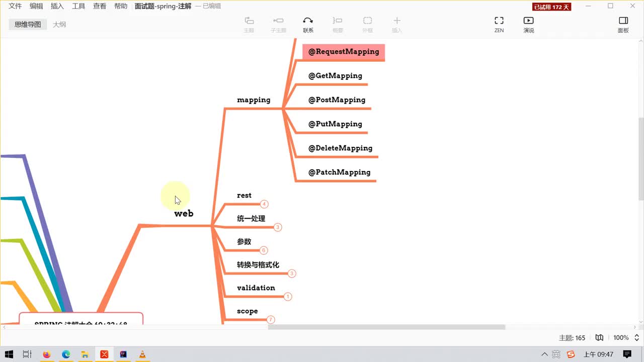Click the 概要 (Summary) toolbar icon
This screenshot has width=644, height=362.
tap(338, 21)
